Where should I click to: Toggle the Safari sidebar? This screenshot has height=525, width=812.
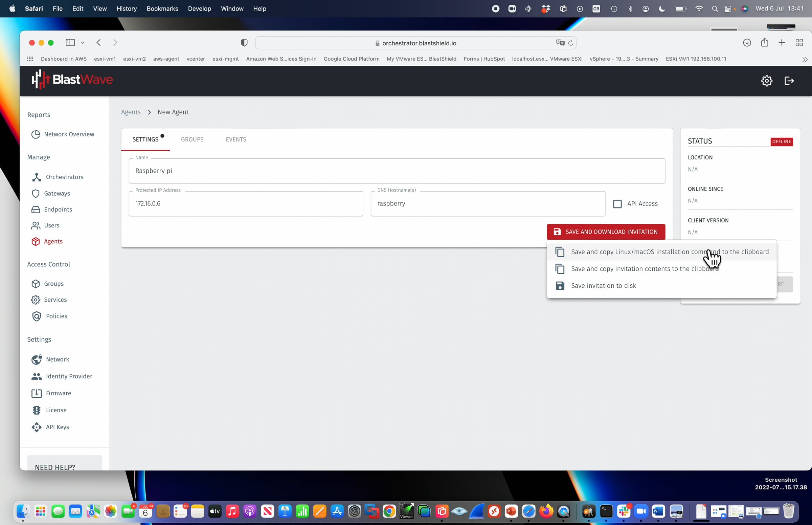point(70,43)
